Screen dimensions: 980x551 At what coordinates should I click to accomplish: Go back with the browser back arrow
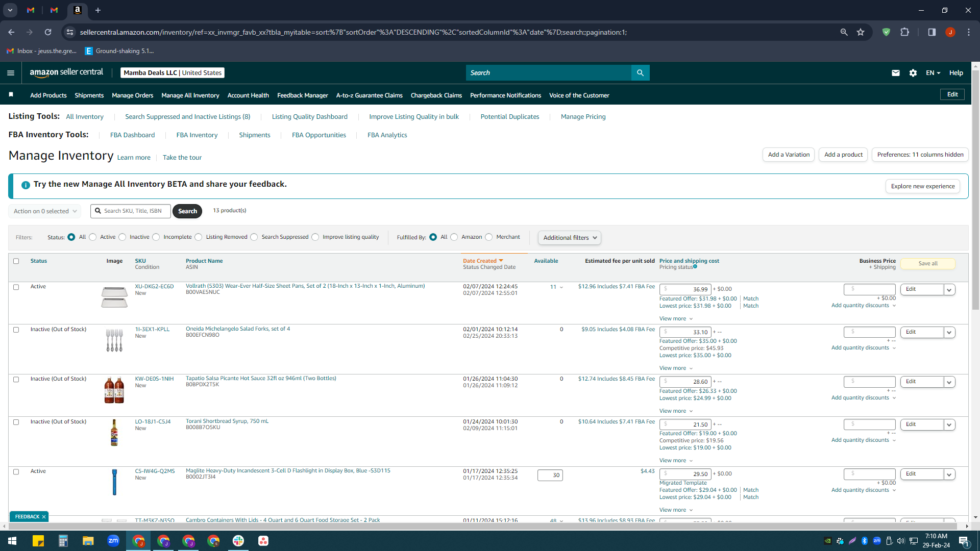point(11,32)
